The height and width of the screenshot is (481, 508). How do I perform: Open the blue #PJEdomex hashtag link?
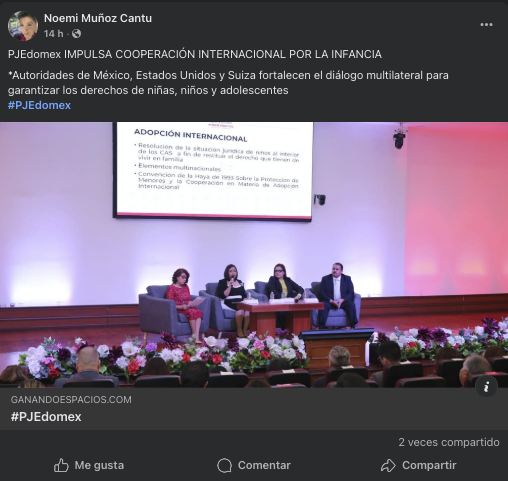click(39, 105)
